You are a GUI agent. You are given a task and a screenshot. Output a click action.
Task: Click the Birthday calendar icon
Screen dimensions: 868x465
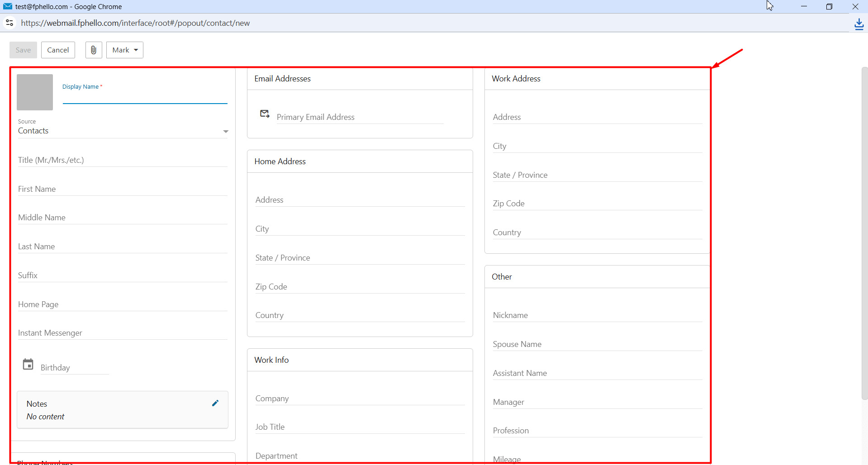28,364
